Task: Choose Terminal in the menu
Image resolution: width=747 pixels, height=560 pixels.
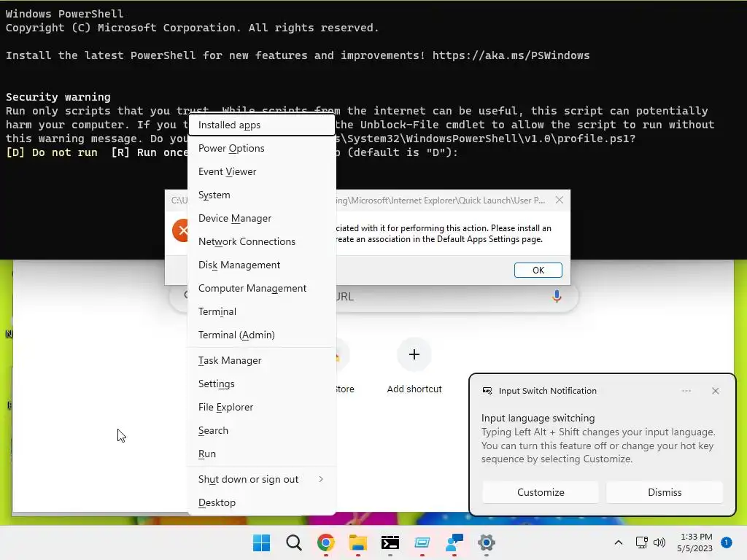Action: point(262,311)
